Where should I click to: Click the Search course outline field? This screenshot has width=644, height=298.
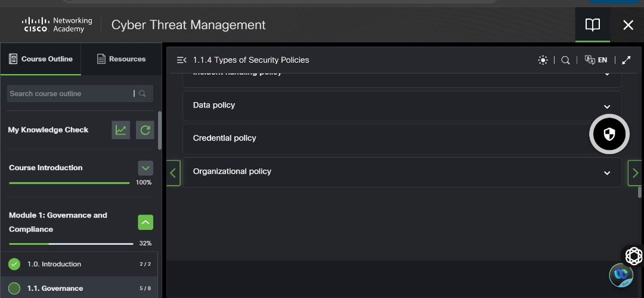[x=80, y=93]
